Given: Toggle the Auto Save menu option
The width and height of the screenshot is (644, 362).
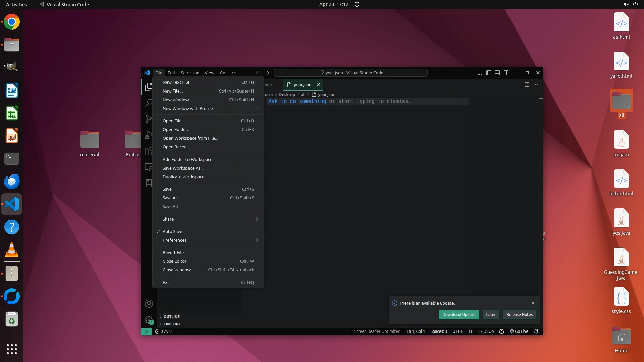Looking at the screenshot, I should click(172, 231).
